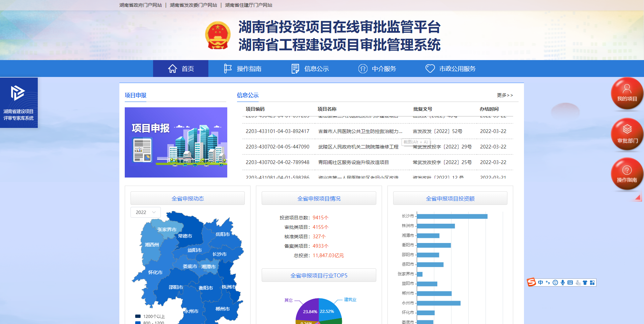This screenshot has height=324, width=644.
Task: Toggle Sogou Chinese/English input mode 中
Action: pos(540,282)
